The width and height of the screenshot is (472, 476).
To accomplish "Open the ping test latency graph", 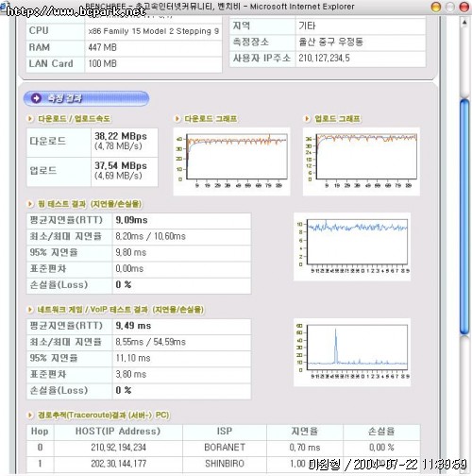I will 352,246.
